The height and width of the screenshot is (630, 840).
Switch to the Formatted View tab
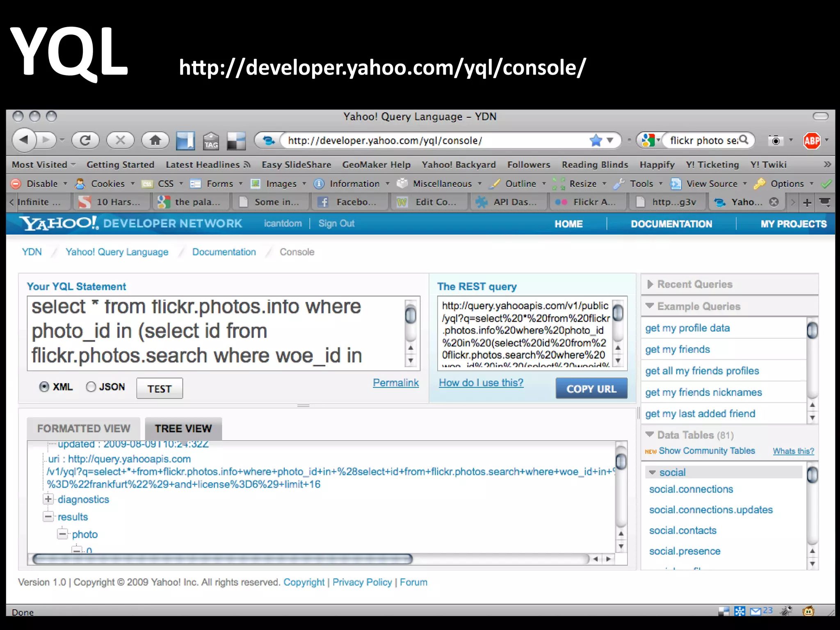[84, 429]
